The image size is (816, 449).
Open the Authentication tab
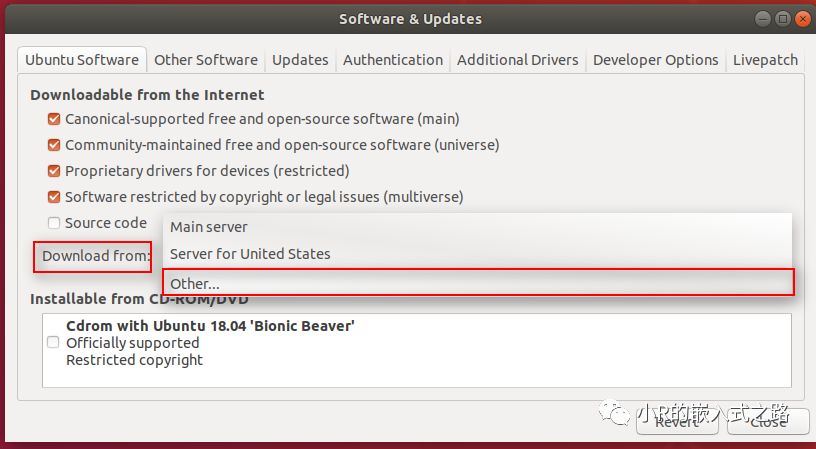tap(393, 60)
